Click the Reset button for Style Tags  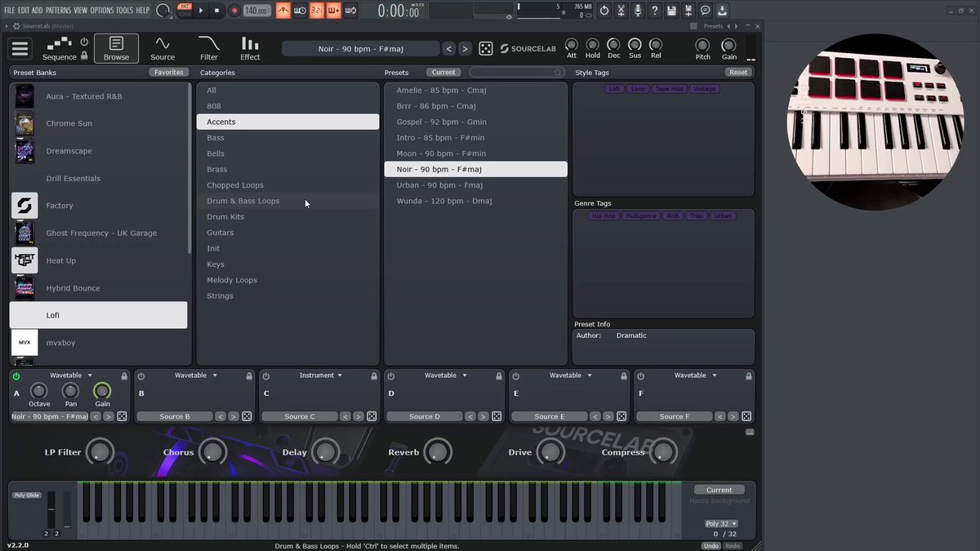(738, 73)
